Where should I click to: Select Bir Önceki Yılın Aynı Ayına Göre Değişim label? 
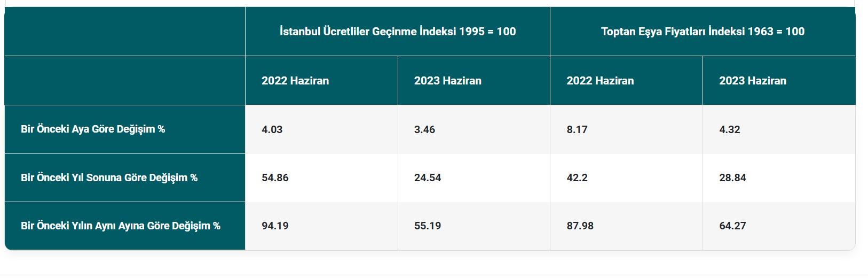click(121, 226)
